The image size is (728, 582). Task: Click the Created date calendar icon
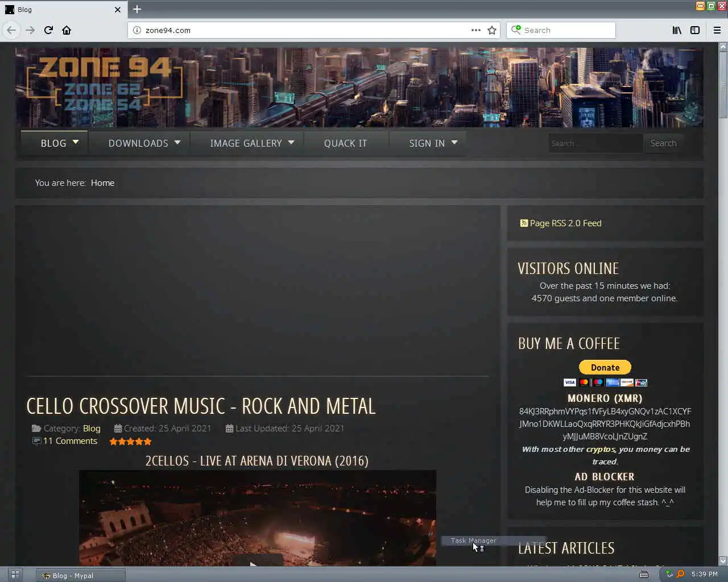(x=118, y=428)
